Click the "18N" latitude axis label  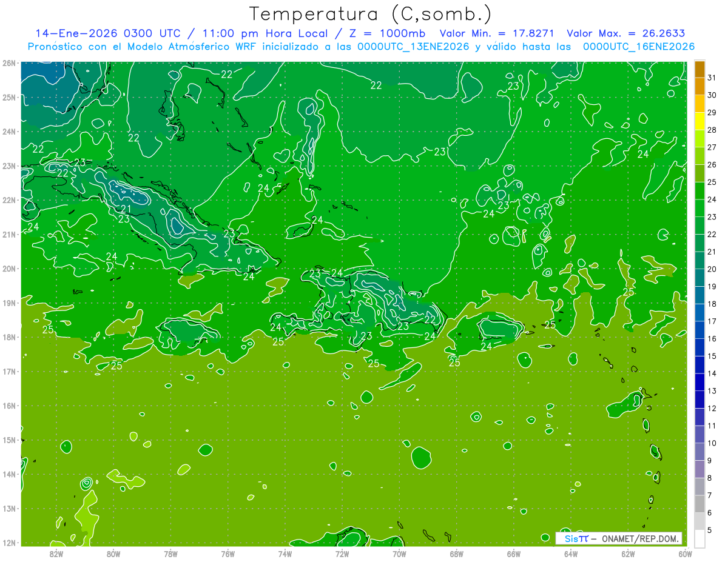pos(8,337)
